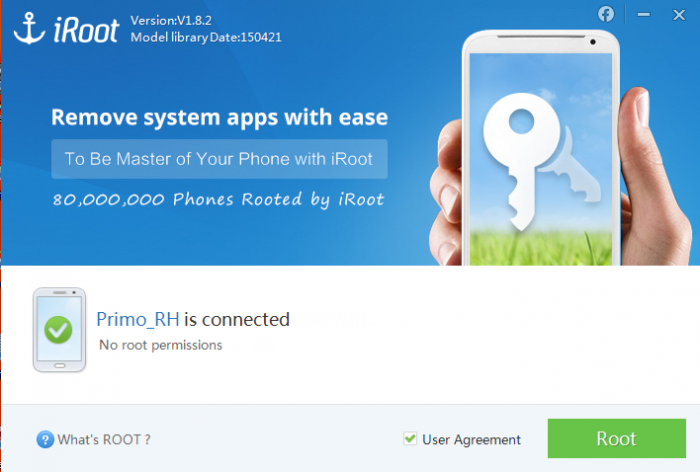This screenshot has height=472, width=700.
Task: Click the iRoot anchor logo
Action: [x=29, y=29]
